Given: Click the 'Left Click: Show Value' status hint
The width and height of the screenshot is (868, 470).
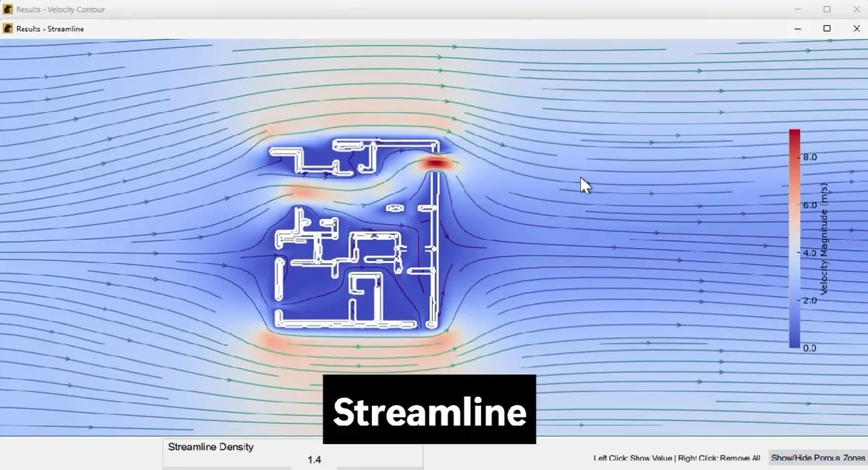Looking at the screenshot, I should point(633,458).
